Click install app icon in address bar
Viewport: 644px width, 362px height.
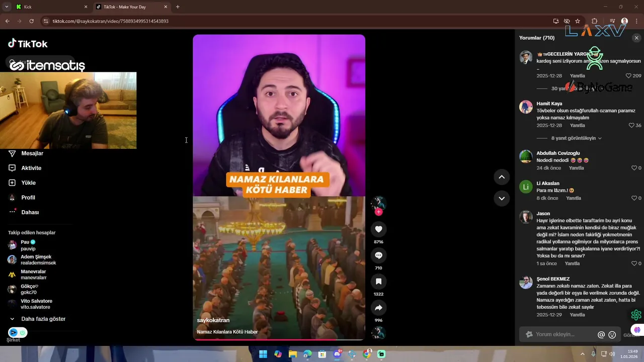pyautogui.click(x=556, y=21)
